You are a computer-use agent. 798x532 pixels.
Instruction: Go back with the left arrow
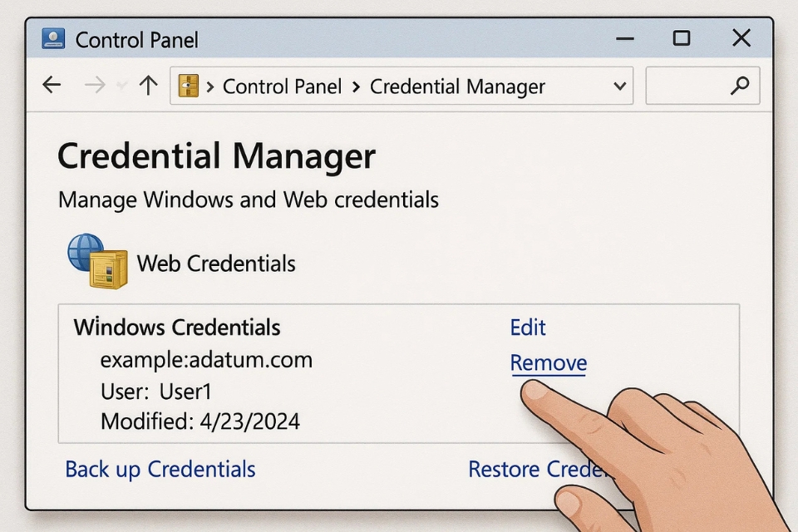point(52,86)
